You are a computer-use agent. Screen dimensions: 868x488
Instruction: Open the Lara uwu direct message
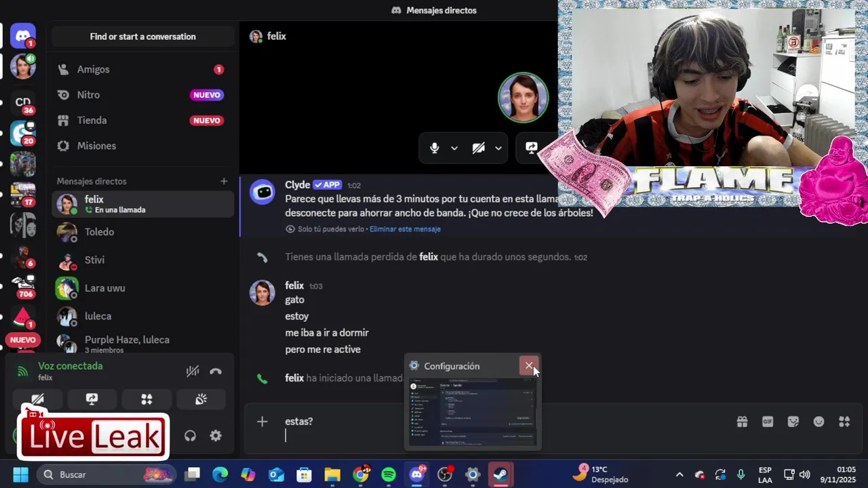[x=142, y=288]
